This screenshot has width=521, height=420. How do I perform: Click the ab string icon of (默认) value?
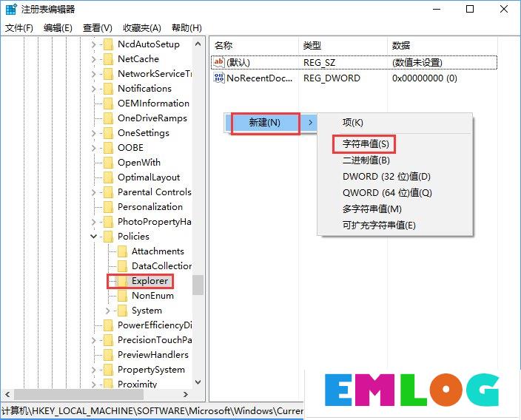(x=219, y=62)
